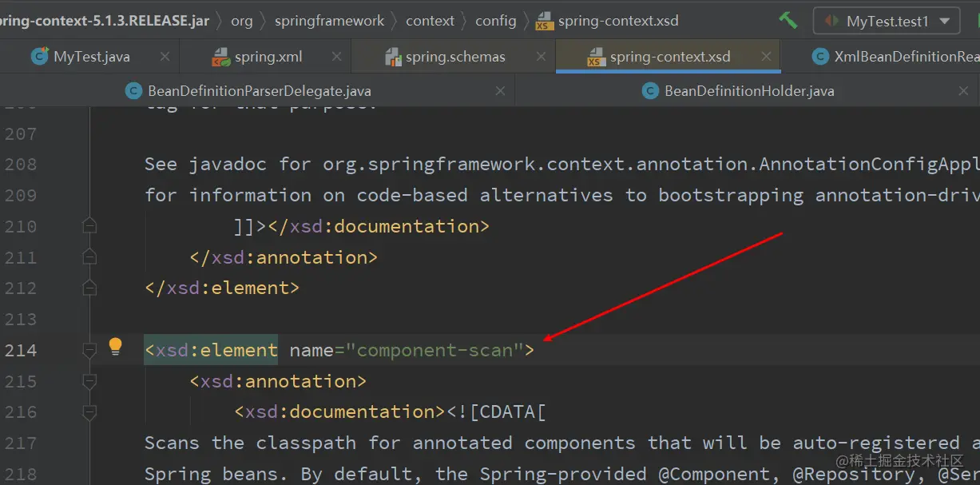Select the spring-context-5.1.3.RELEASE.jar breadcrumb
This screenshot has height=485, width=980.
coord(105,21)
